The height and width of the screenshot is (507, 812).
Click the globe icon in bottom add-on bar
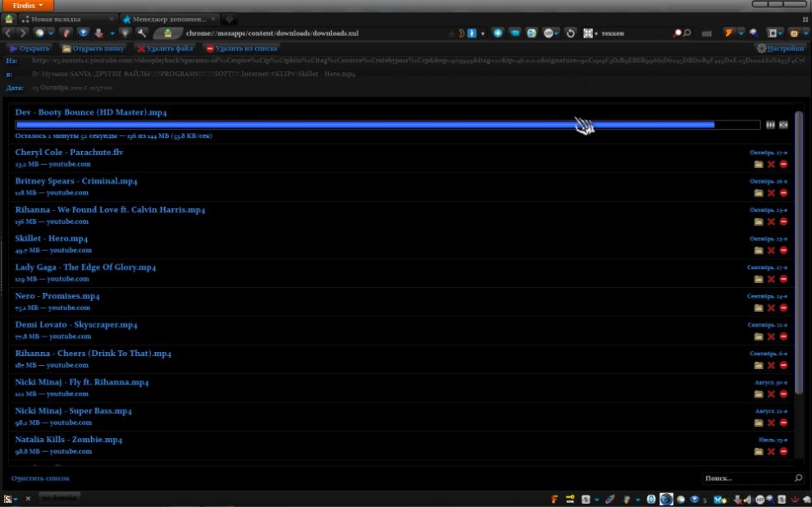click(x=666, y=500)
